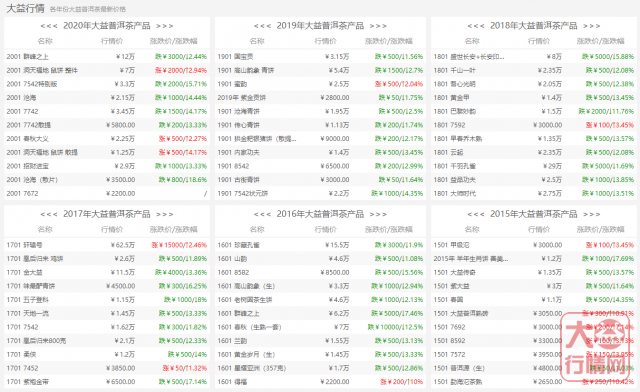640x392 pixels.
Task: Click the ¥9000.00 price cell
Action: coord(335,139)
